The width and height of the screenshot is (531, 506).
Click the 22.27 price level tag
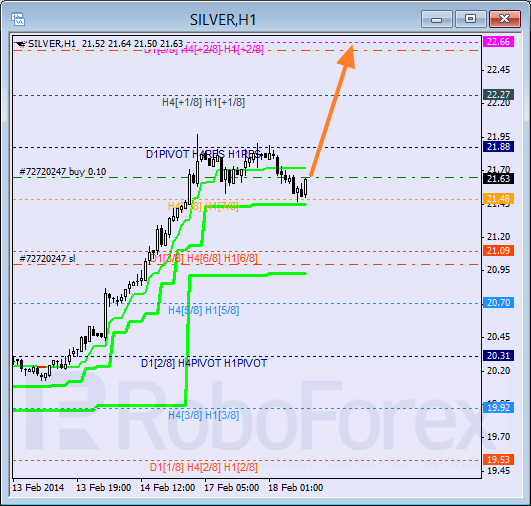(x=498, y=94)
